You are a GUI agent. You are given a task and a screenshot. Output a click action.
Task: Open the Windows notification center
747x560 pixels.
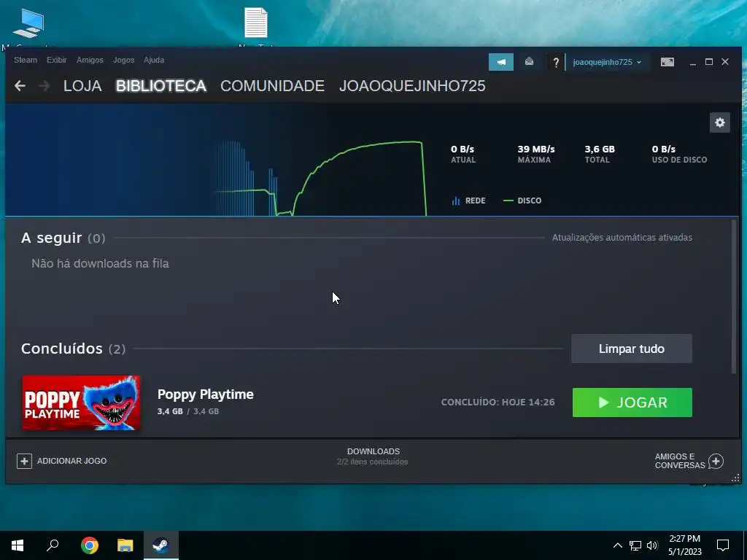tap(723, 545)
